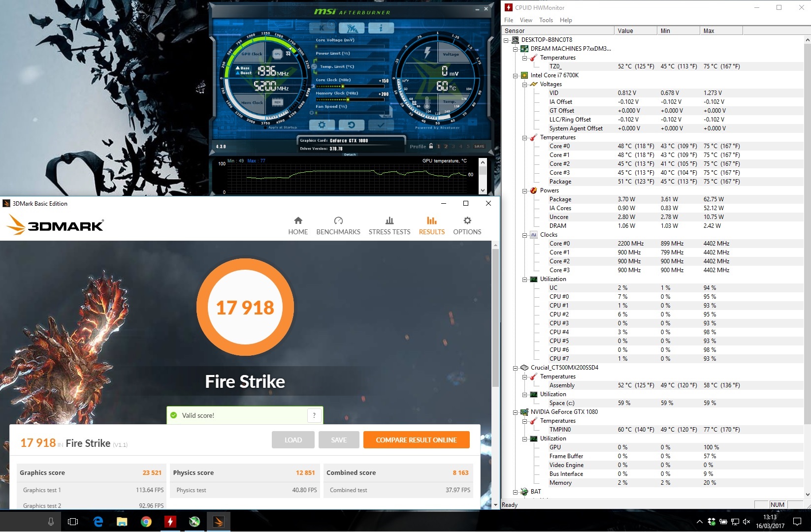Switch to 3DMark taskbar icon
Viewport: 811px width, 532px height.
tap(218, 521)
